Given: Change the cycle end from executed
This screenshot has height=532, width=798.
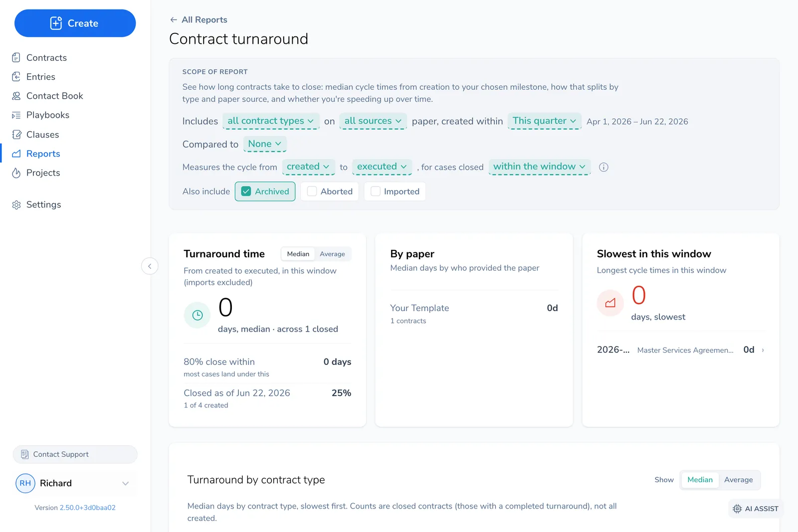Looking at the screenshot, I should [382, 167].
